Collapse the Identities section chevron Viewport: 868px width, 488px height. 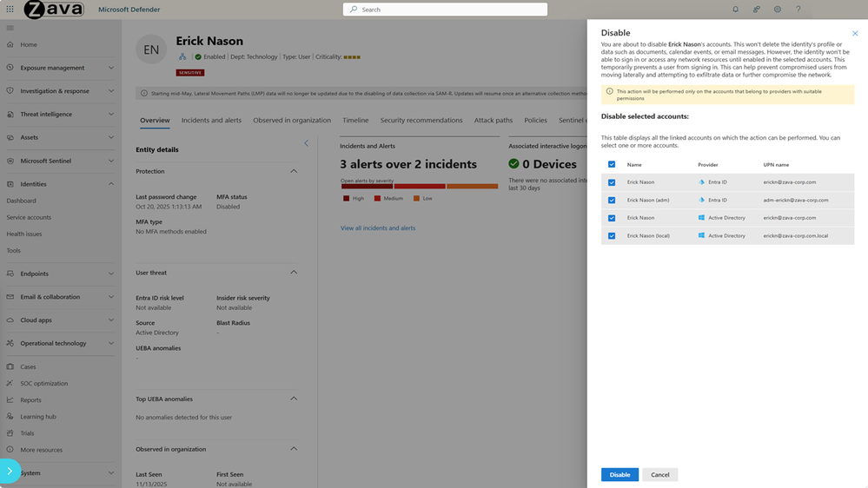(x=111, y=184)
